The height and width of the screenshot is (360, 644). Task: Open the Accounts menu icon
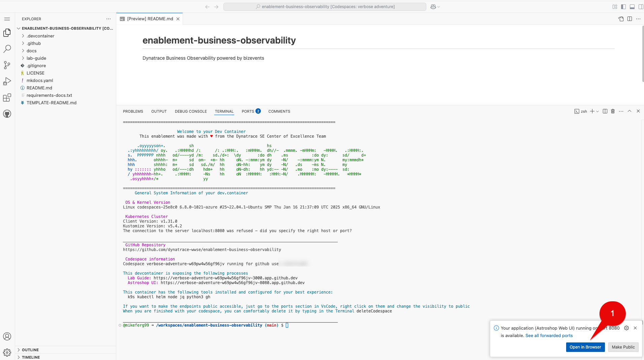pyautogui.click(x=7, y=336)
